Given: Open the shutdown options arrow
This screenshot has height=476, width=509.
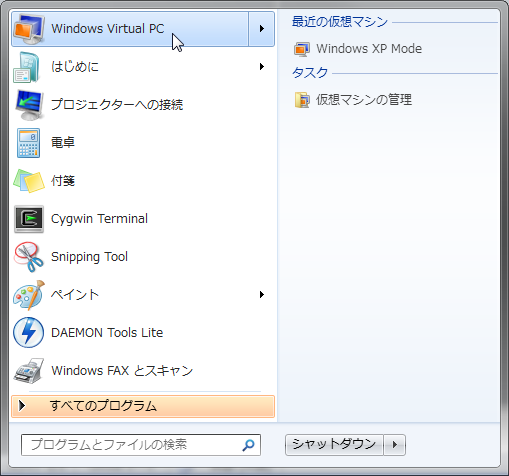Looking at the screenshot, I should click(395, 445).
